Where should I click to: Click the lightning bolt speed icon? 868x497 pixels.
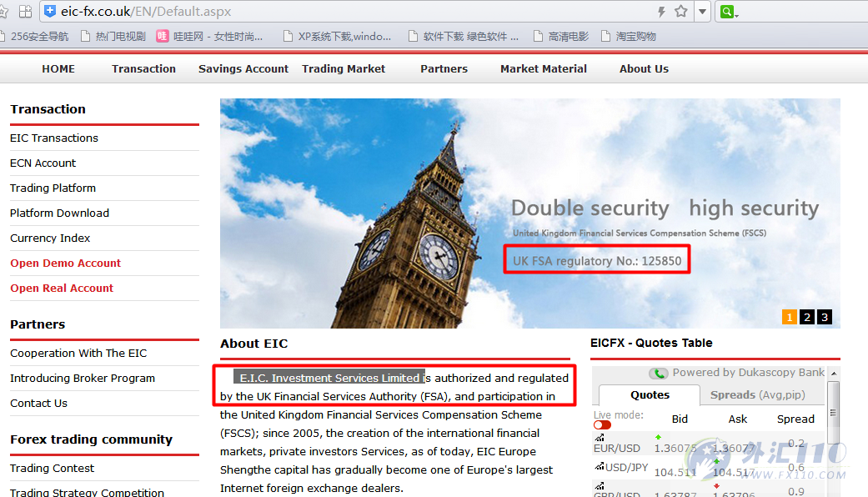[x=661, y=12]
